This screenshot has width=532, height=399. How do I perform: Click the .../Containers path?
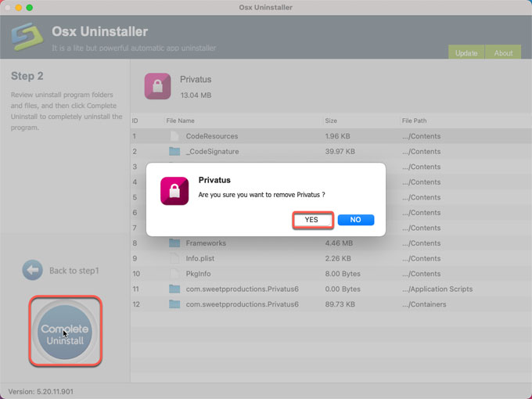click(424, 304)
